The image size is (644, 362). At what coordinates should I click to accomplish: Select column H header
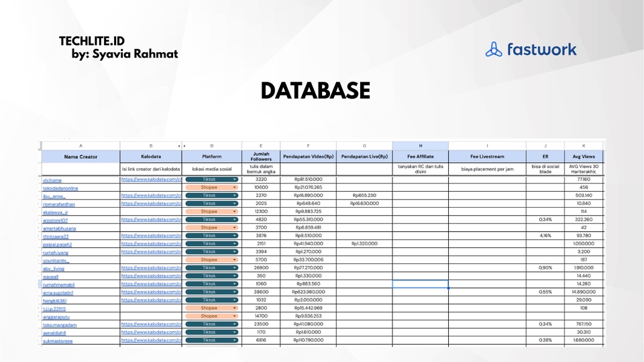tap(421, 145)
